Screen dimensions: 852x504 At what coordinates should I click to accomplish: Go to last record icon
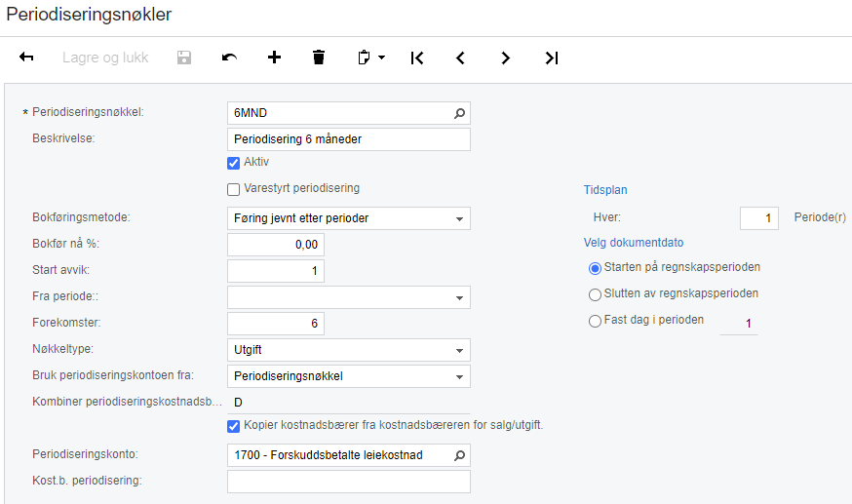552,58
